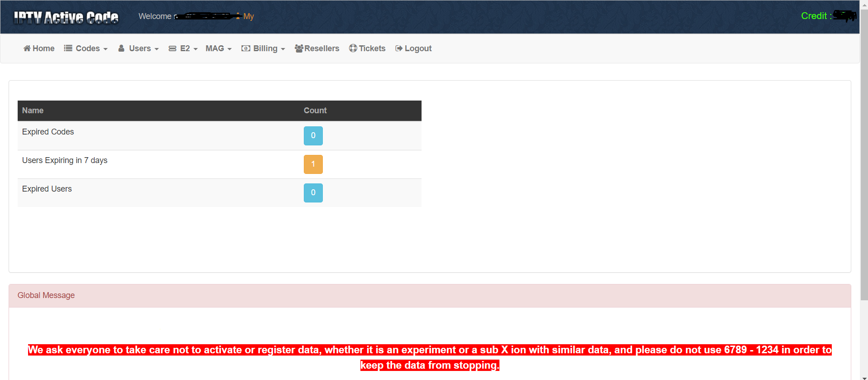Image resolution: width=868 pixels, height=380 pixels.
Task: Open the MAG dropdown menu
Action: (218, 48)
